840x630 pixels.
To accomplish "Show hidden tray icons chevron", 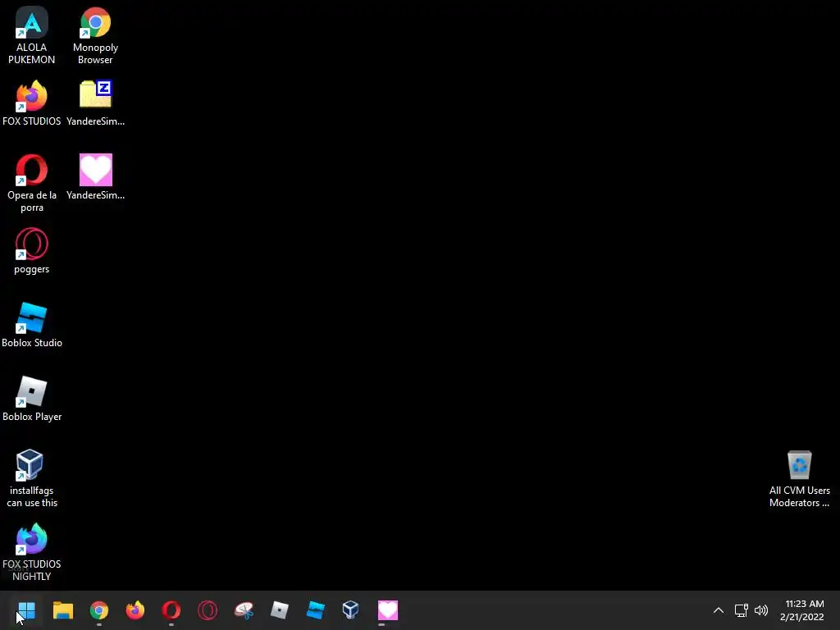I will (719, 610).
